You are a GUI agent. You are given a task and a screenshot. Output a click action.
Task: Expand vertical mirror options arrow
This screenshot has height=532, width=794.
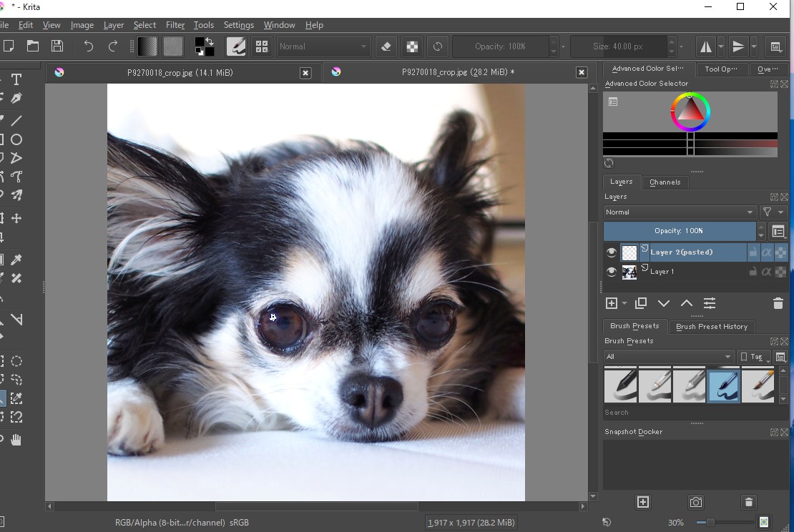pyautogui.click(x=754, y=46)
